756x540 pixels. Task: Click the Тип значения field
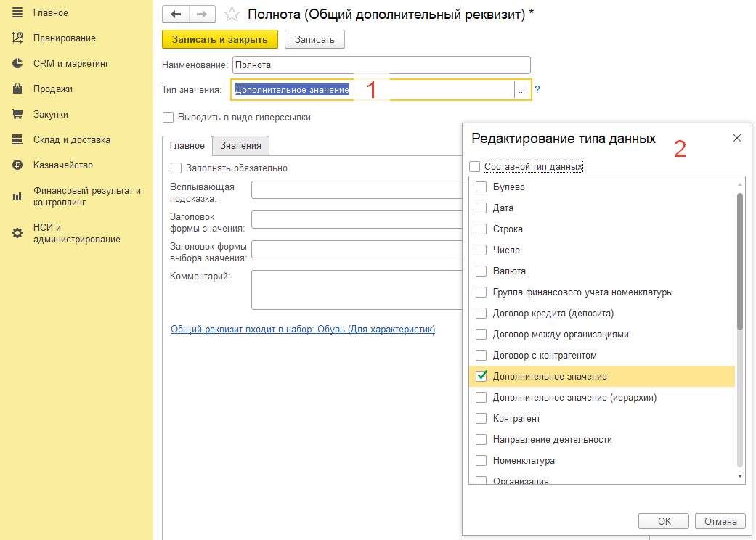373,89
